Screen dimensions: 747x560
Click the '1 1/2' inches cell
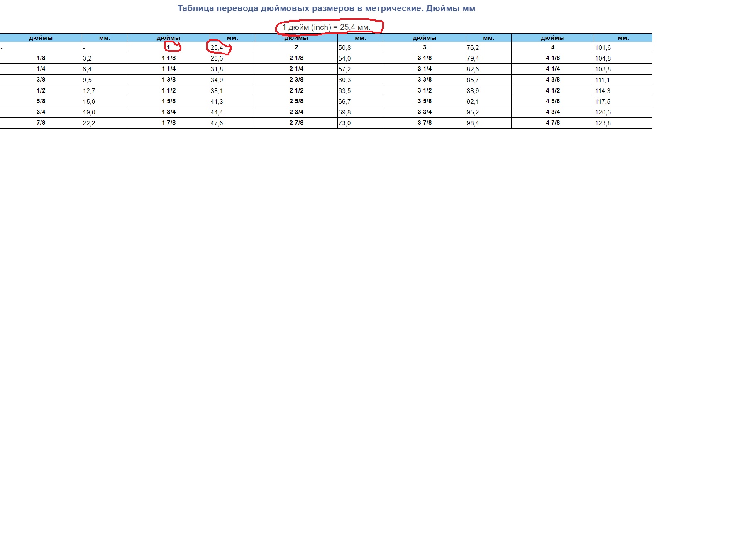click(168, 90)
